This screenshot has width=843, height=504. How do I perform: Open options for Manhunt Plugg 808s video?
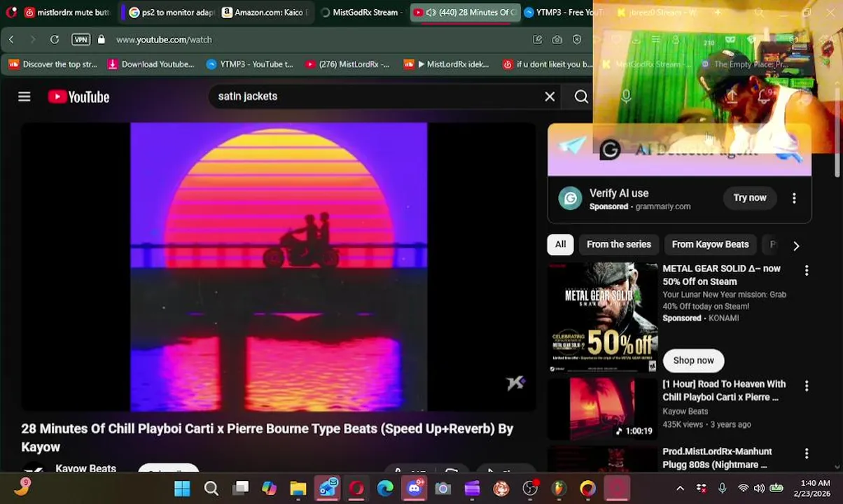pyautogui.click(x=807, y=453)
